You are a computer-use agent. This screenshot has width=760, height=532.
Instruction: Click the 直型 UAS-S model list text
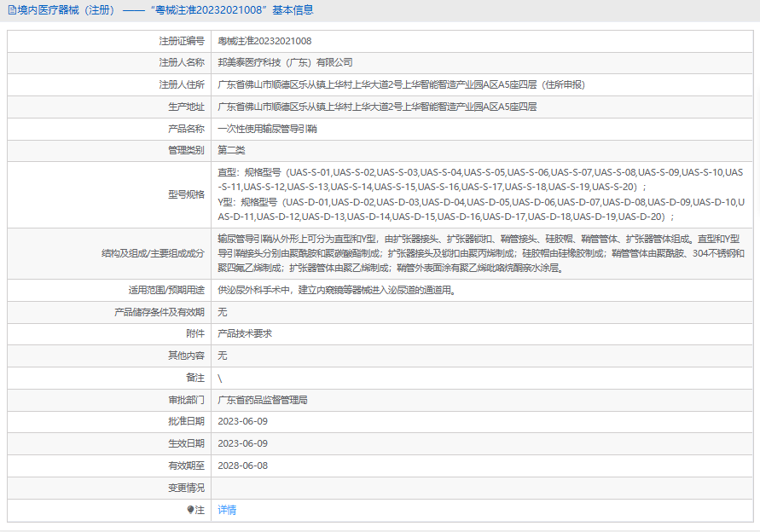(480, 180)
